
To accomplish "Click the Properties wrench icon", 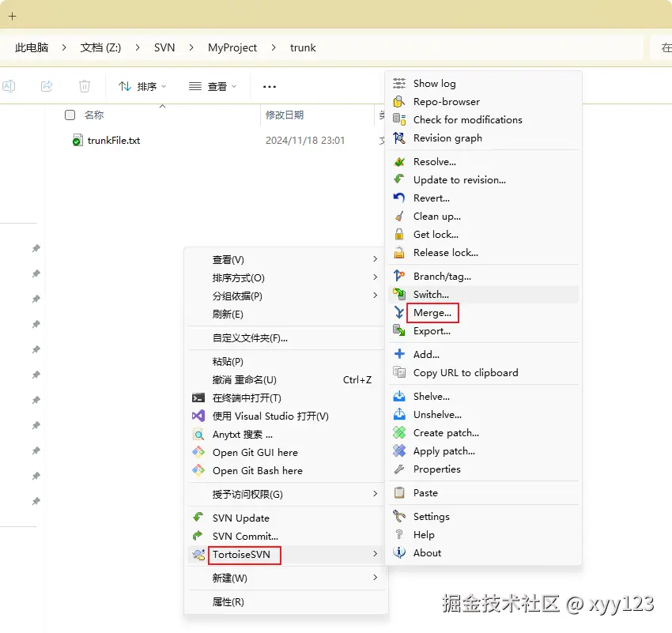I will [399, 469].
